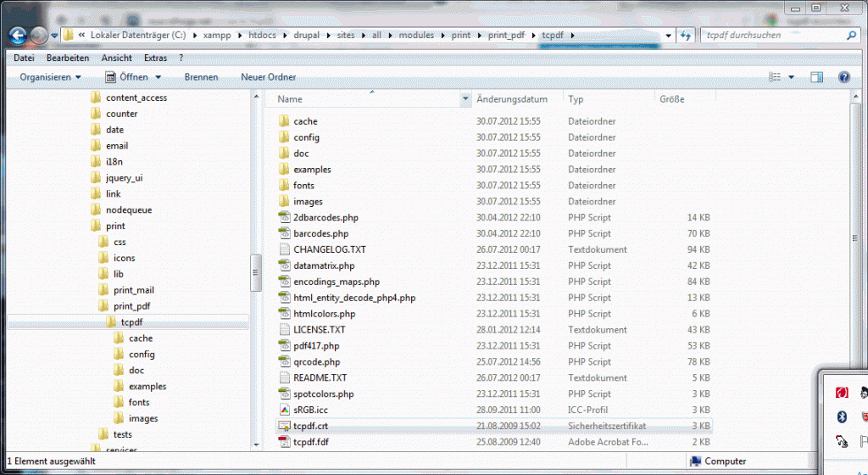Click the tcpdf durchsuchen search field
The width and height of the screenshot is (868, 475).
point(771,36)
